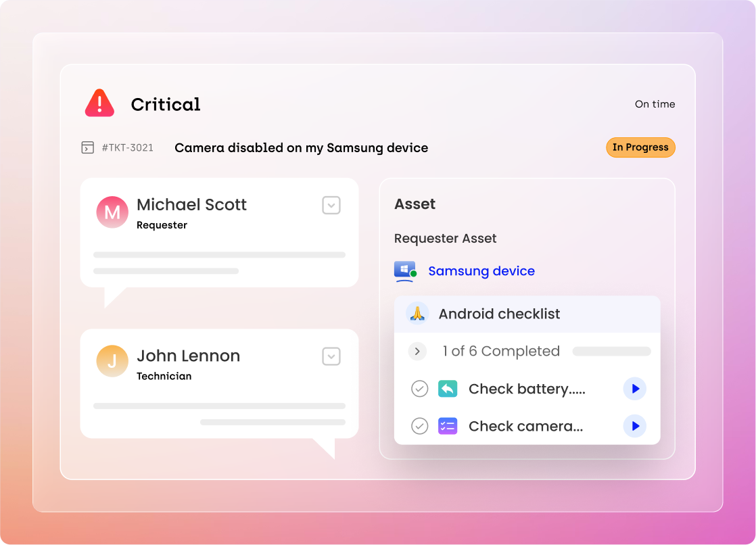The height and width of the screenshot is (545, 756).
Task: Expand John Lennon's technician card dropdown
Action: pyautogui.click(x=331, y=356)
